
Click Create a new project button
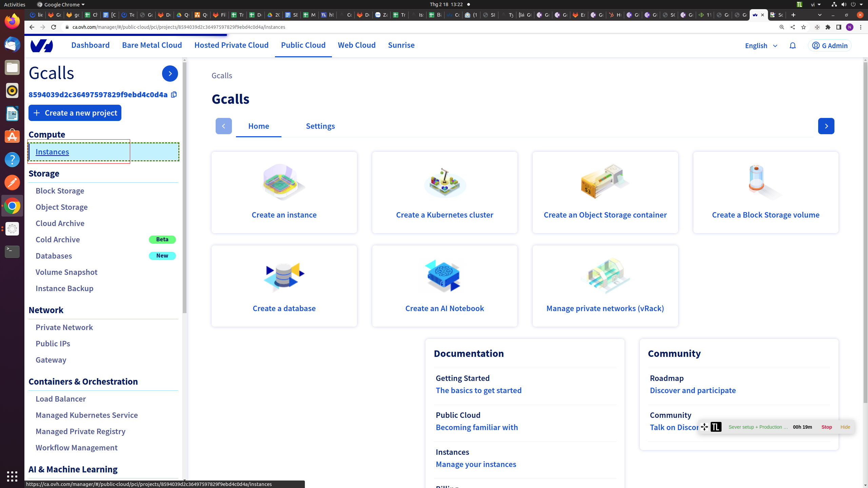(x=75, y=113)
